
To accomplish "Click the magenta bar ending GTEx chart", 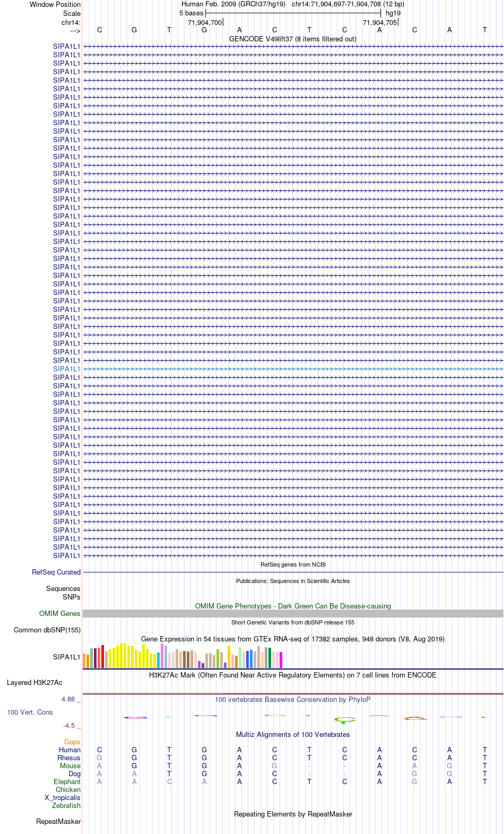I will (281, 660).
